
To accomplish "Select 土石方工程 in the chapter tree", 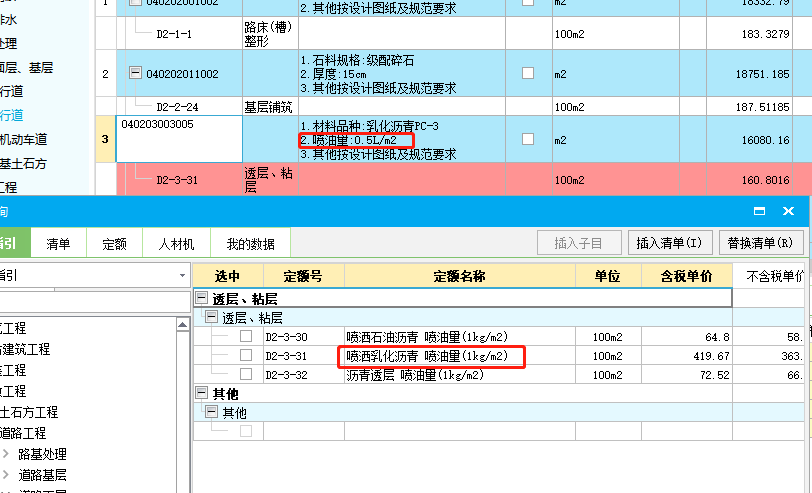I will pos(29,412).
